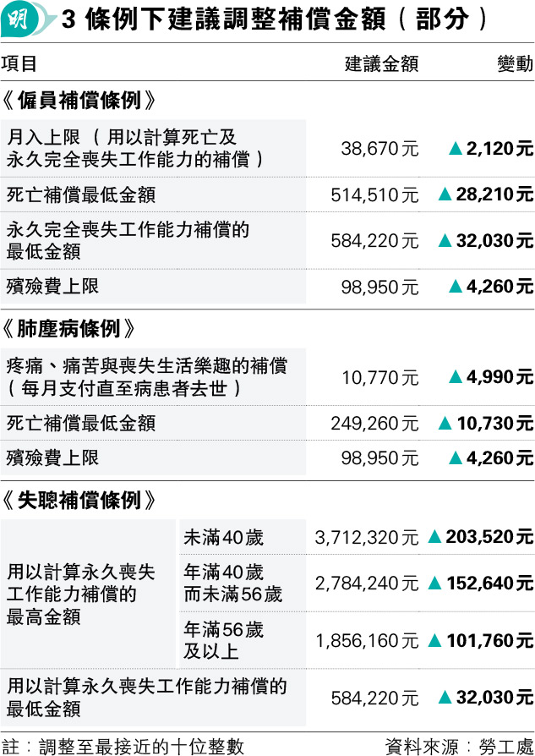Click the 《僱員補償條例》 section heading

click(79, 101)
